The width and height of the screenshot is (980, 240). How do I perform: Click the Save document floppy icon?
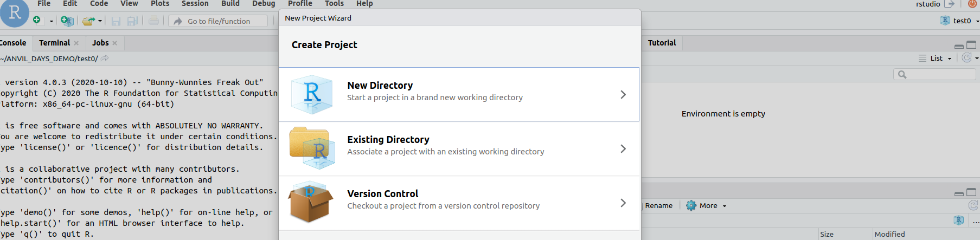click(116, 21)
